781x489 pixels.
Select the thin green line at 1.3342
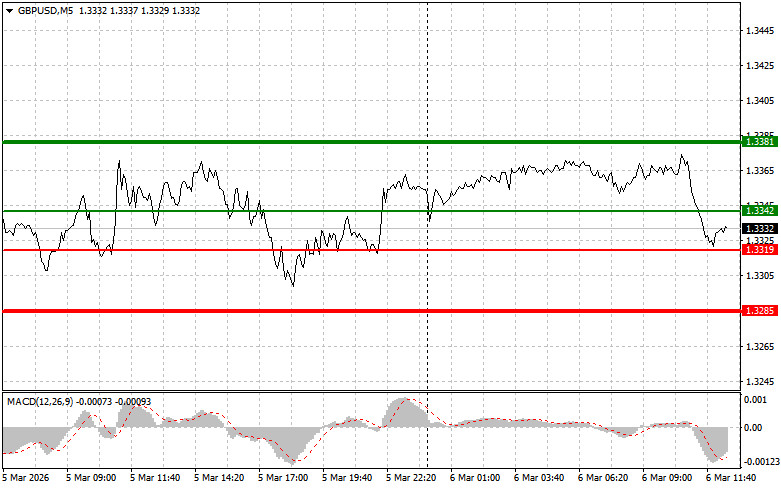point(300,211)
